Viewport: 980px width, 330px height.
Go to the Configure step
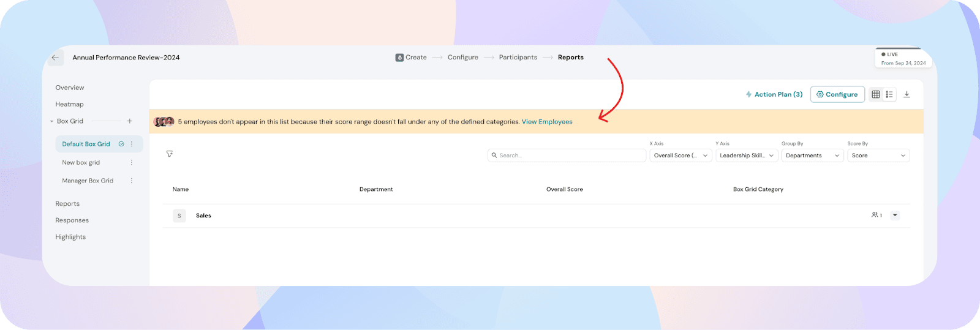pyautogui.click(x=463, y=58)
